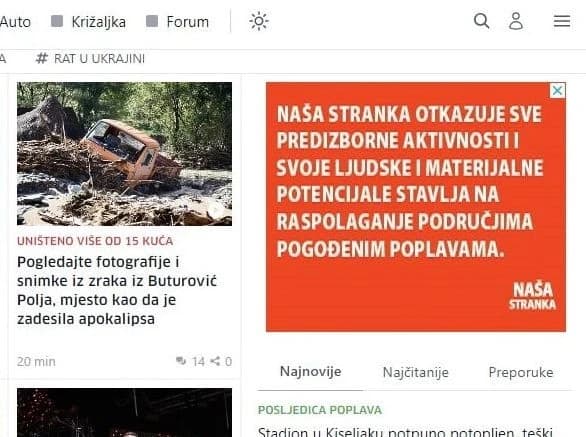
Task: Toggle light/dark theme sun icon
Action: pos(259,21)
